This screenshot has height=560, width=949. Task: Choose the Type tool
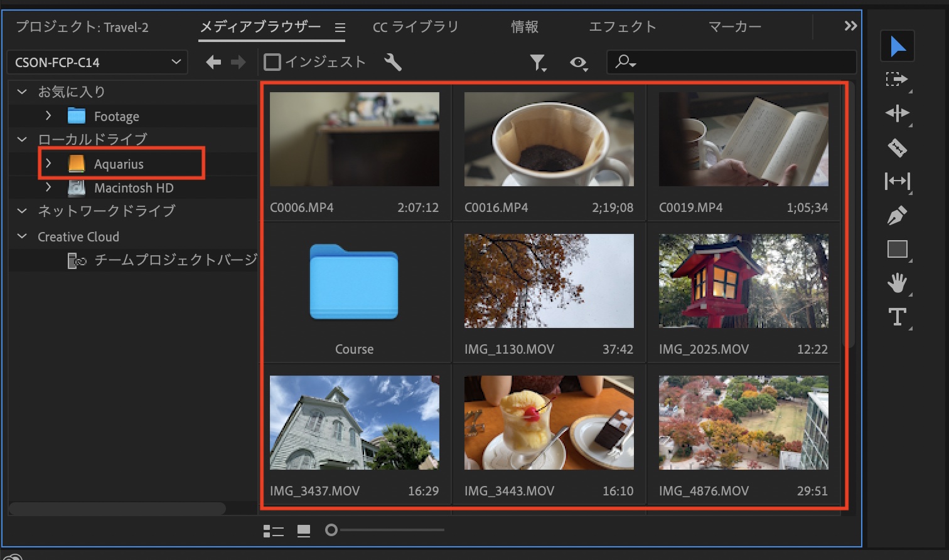[897, 317]
